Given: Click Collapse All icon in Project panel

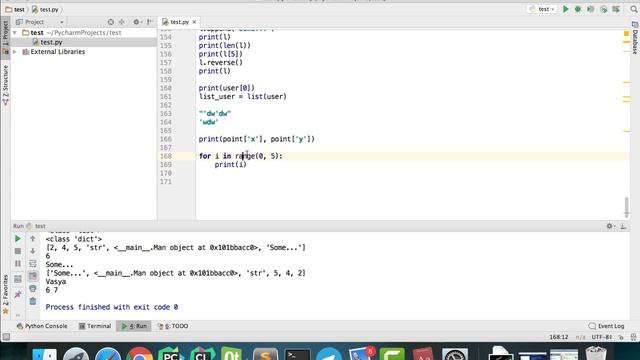Looking at the screenshot, I should [x=122, y=22].
